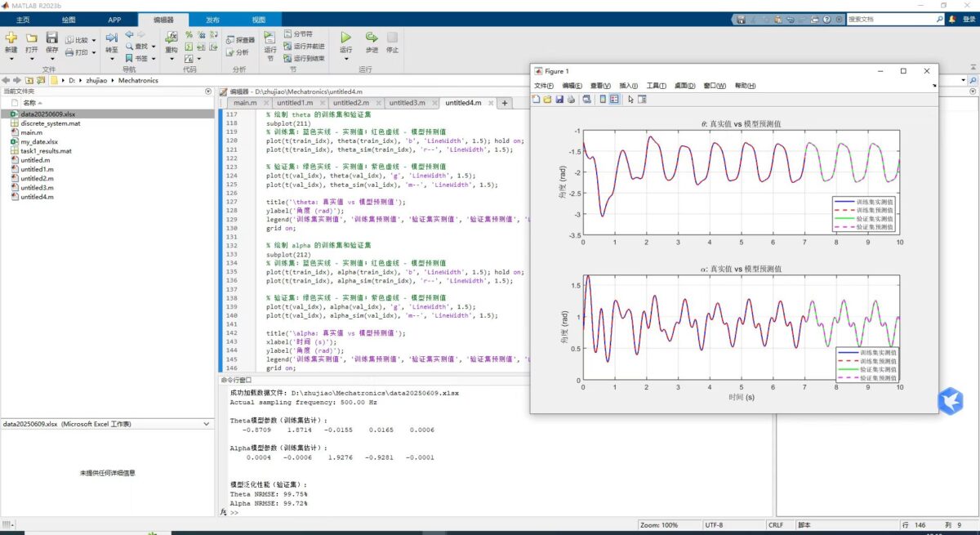Click the Save (保存) disk icon in ribbon

pyautogui.click(x=52, y=38)
